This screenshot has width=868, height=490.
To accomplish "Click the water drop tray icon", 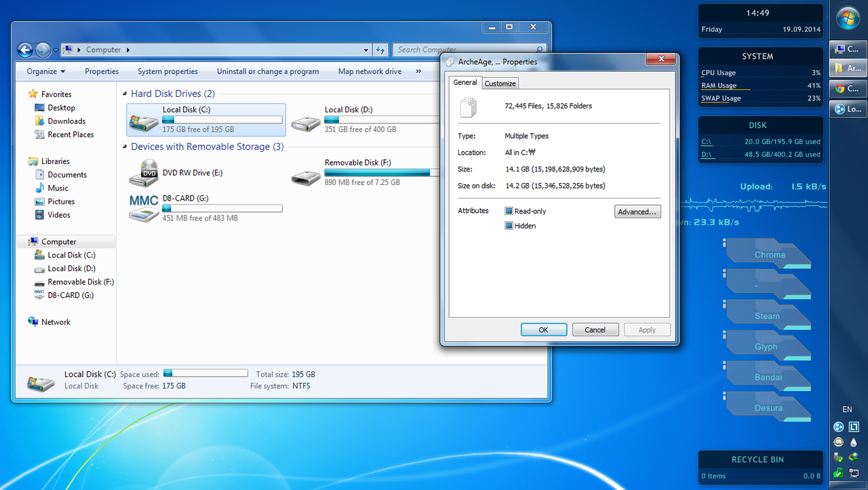I will [x=854, y=442].
